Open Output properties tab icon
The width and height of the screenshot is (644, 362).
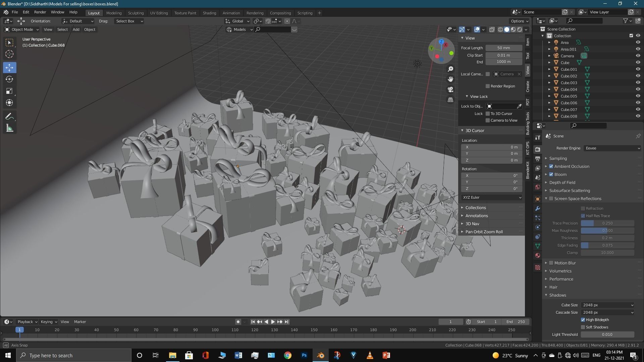[538, 159]
